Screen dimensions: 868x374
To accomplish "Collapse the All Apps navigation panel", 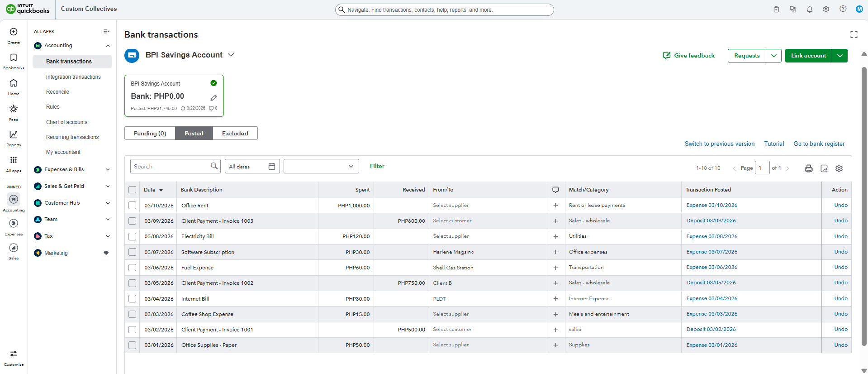I will (x=106, y=31).
